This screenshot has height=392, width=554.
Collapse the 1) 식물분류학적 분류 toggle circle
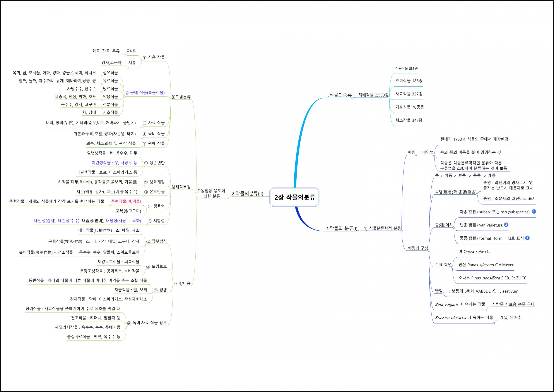pyautogui.click(x=402, y=231)
